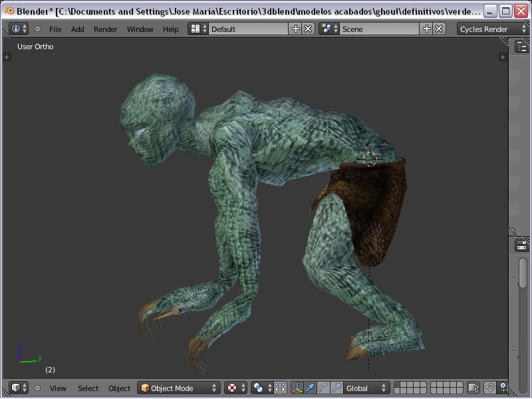Open the Global transform orientation dropdown
The height and width of the screenshot is (399, 532).
click(x=366, y=388)
